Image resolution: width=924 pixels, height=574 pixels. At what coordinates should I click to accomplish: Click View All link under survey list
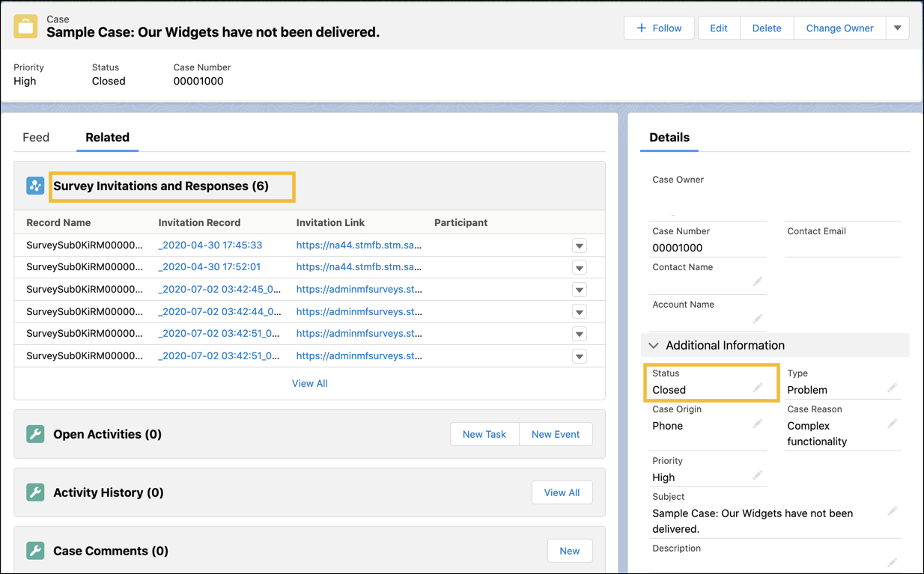310,383
